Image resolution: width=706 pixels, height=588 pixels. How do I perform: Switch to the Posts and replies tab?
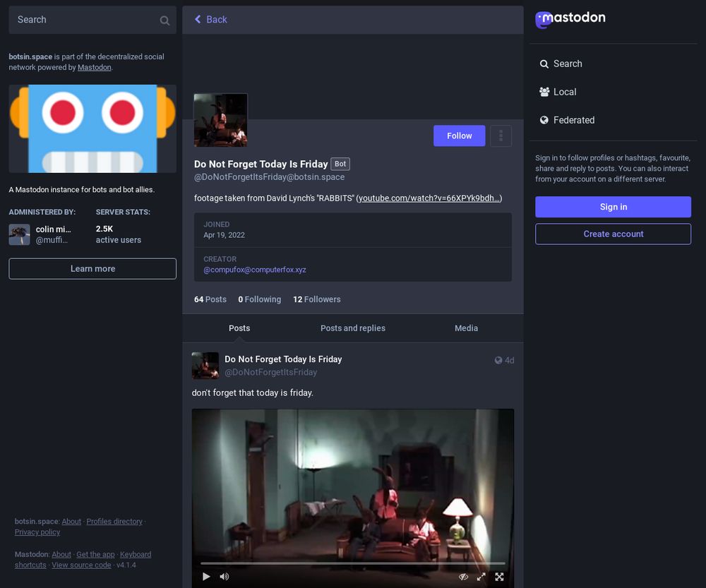pos(352,328)
